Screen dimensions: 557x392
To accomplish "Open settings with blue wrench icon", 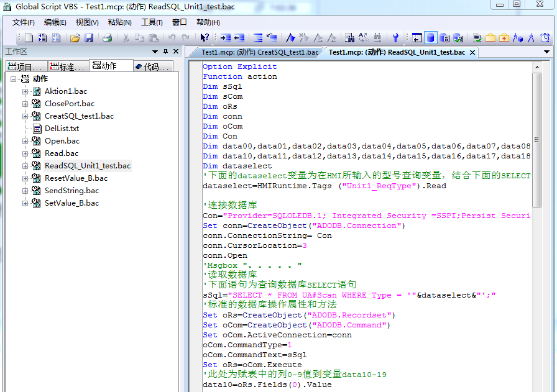I will (395, 38).
